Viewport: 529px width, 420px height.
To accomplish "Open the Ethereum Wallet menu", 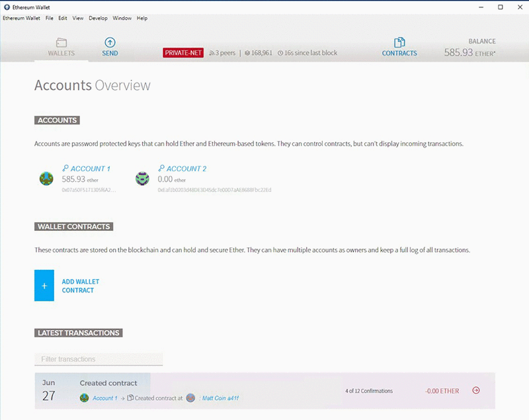I will [21, 19].
